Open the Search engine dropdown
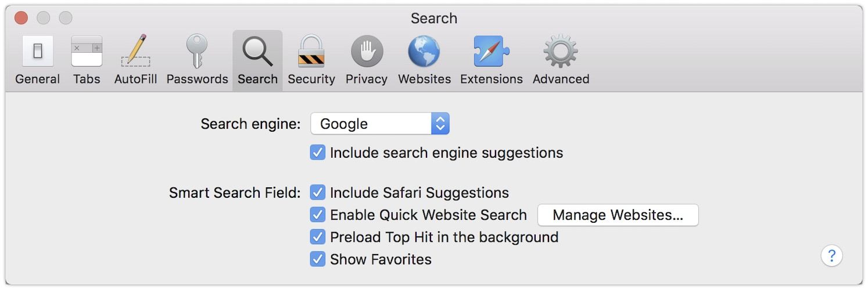 pos(380,124)
